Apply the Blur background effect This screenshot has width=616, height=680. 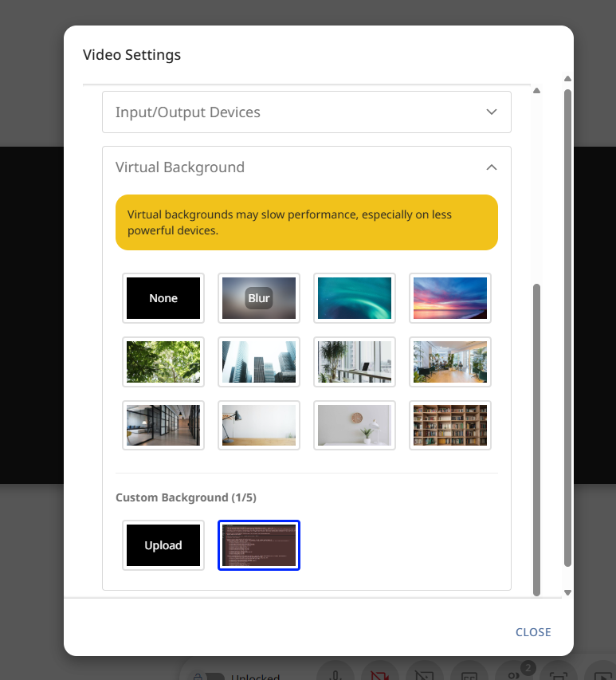click(x=259, y=298)
